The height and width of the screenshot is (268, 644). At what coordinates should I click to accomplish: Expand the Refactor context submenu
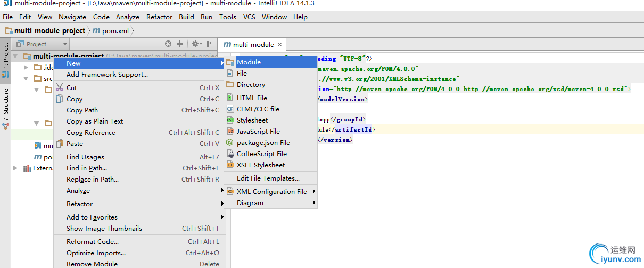tap(139, 204)
